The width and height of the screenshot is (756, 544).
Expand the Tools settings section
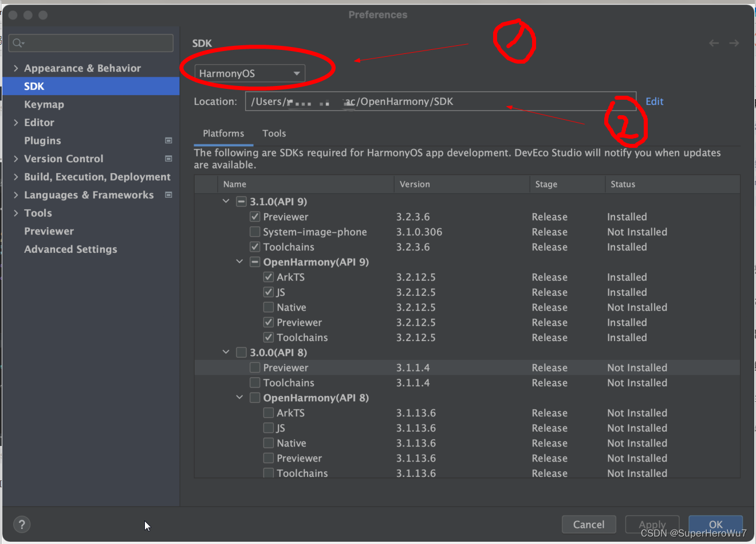16,213
